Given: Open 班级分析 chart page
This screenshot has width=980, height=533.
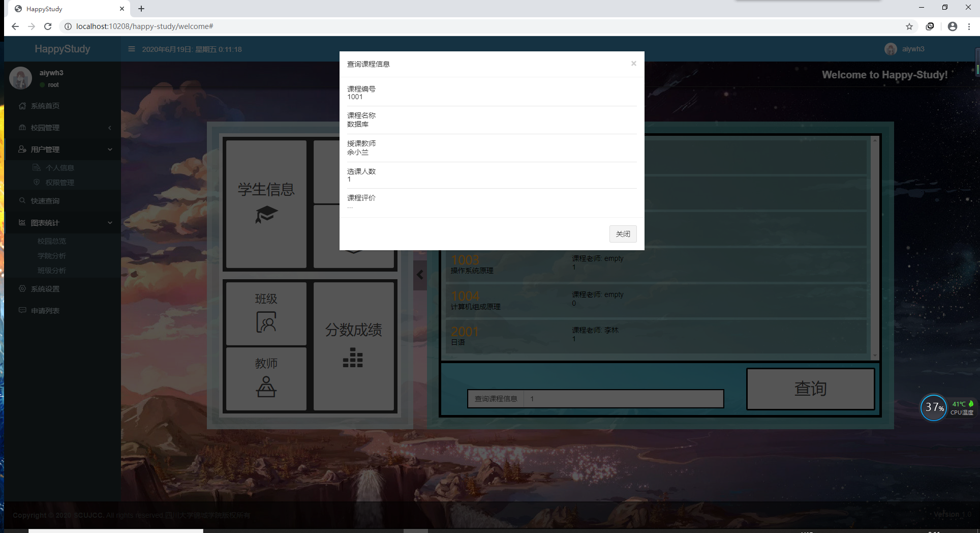Looking at the screenshot, I should click(52, 271).
